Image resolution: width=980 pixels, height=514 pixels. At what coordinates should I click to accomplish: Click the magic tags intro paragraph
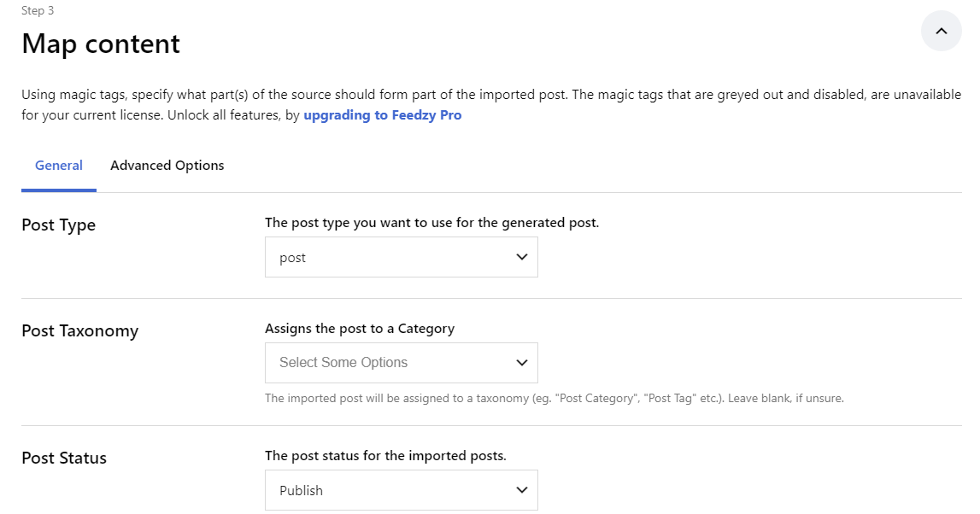[491, 105]
